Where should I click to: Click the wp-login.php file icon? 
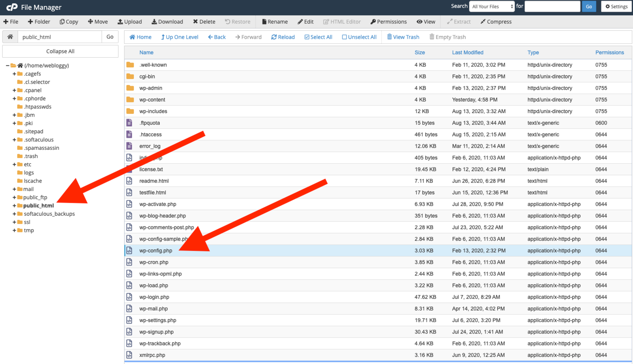[x=129, y=297]
